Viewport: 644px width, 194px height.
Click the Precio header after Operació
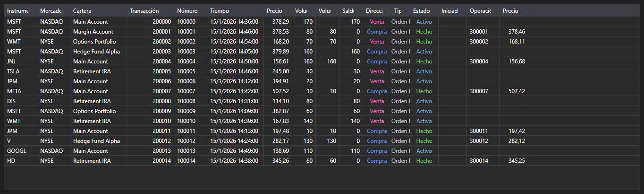(514, 10)
